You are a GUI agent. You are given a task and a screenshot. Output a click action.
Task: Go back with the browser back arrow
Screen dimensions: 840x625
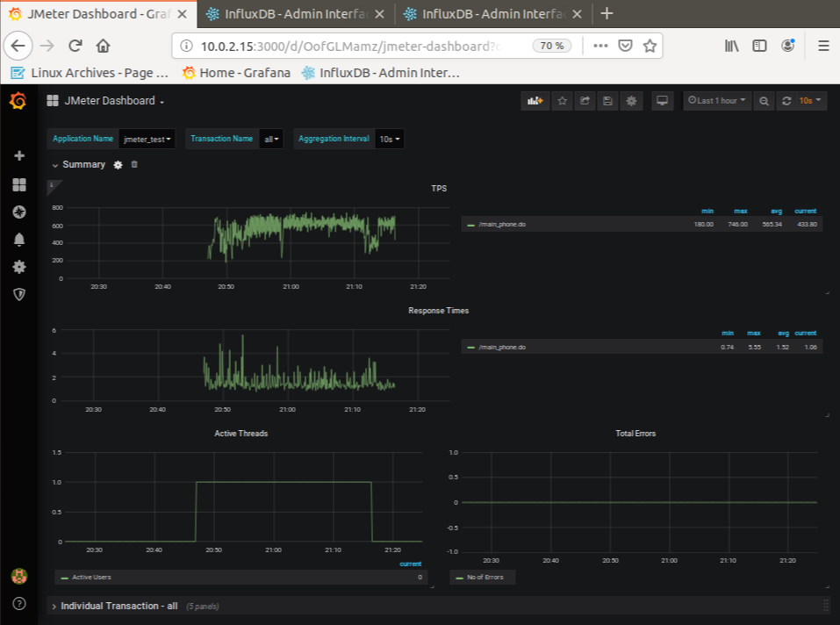[x=18, y=46]
